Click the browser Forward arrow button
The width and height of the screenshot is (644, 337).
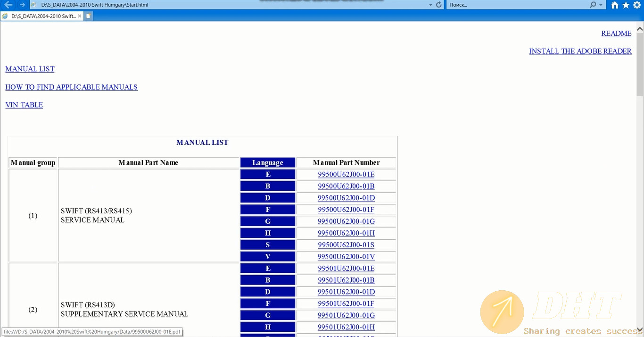22,5
